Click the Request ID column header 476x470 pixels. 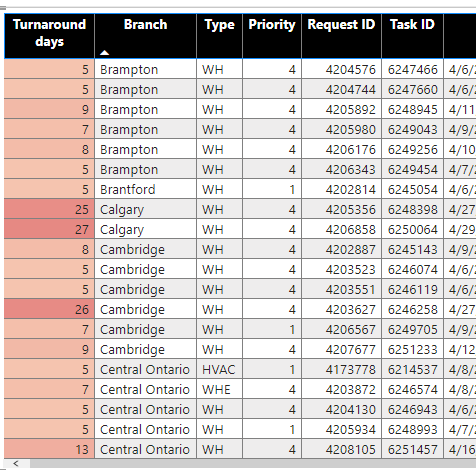(x=341, y=36)
